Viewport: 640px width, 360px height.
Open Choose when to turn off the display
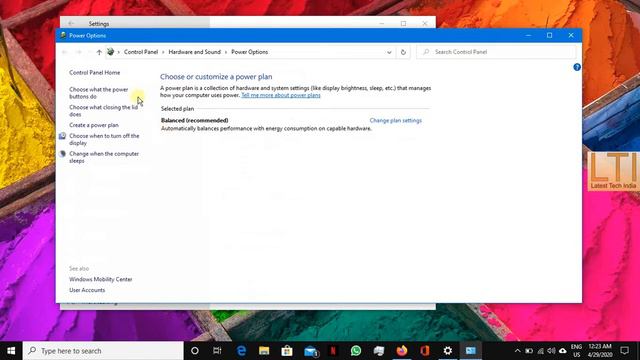tap(104, 139)
